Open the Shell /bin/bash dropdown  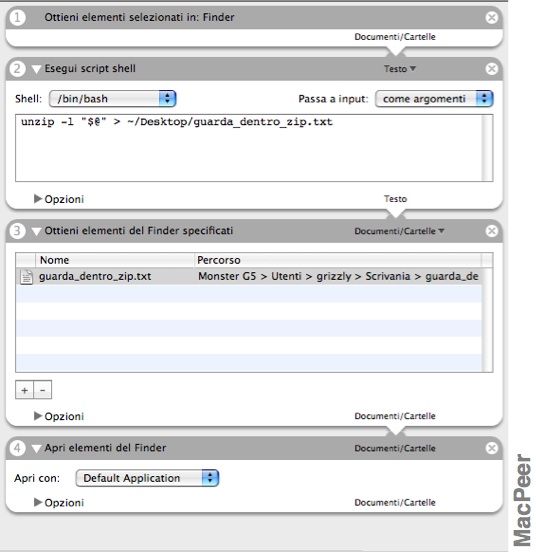pos(113,99)
